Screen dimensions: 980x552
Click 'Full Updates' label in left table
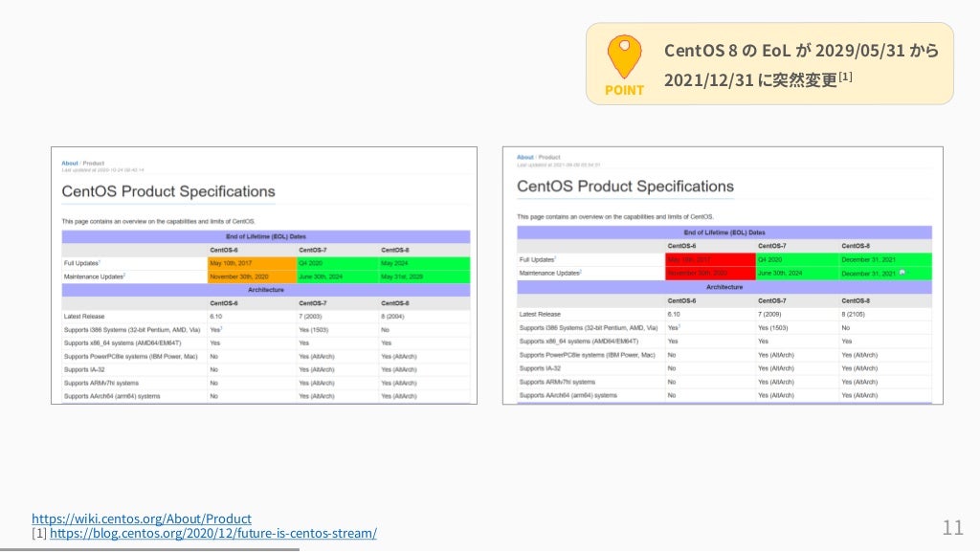pos(81,263)
